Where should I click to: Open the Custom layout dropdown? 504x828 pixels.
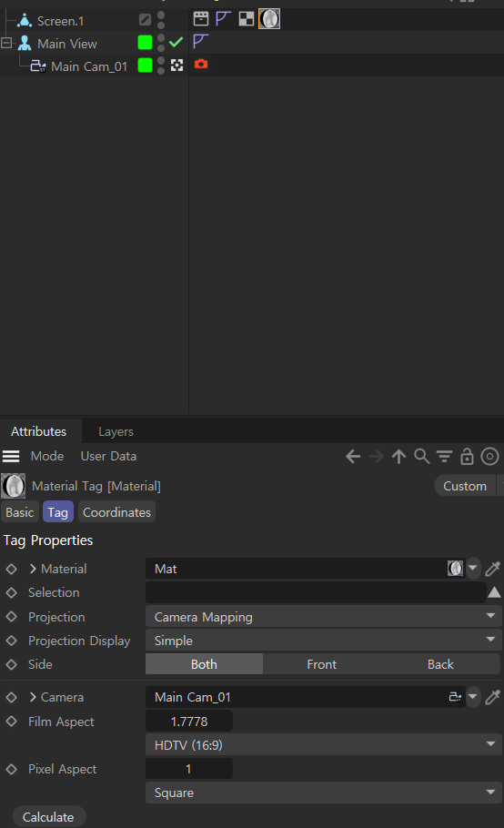pyautogui.click(x=464, y=486)
